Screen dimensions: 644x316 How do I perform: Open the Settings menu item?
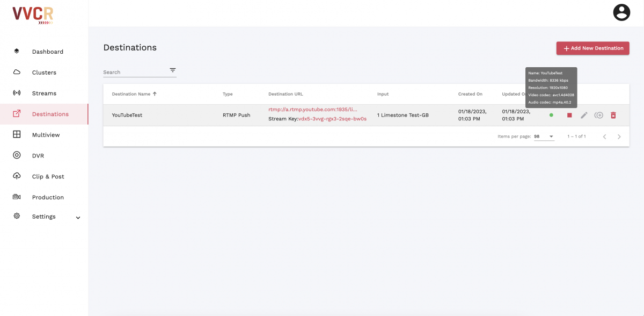point(44,217)
